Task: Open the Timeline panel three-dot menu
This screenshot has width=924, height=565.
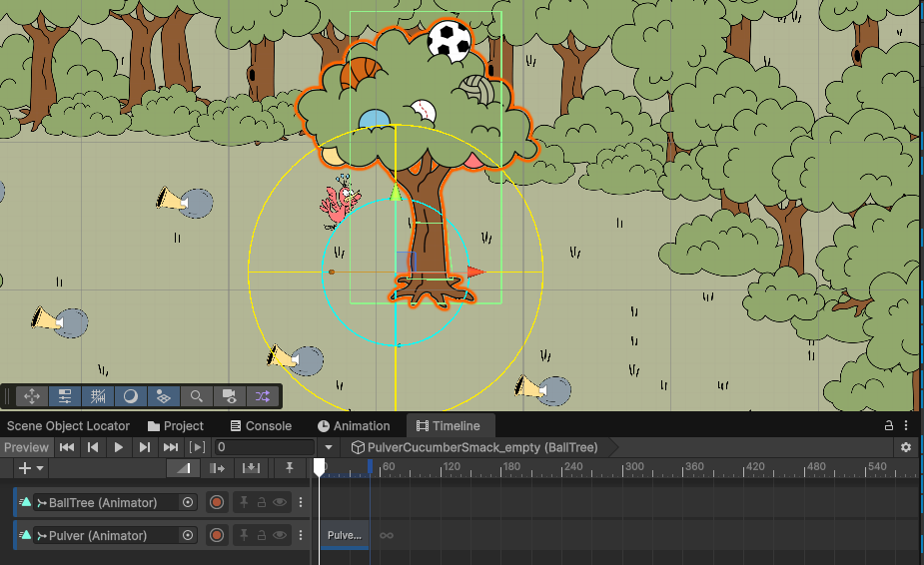Action: coord(906,426)
